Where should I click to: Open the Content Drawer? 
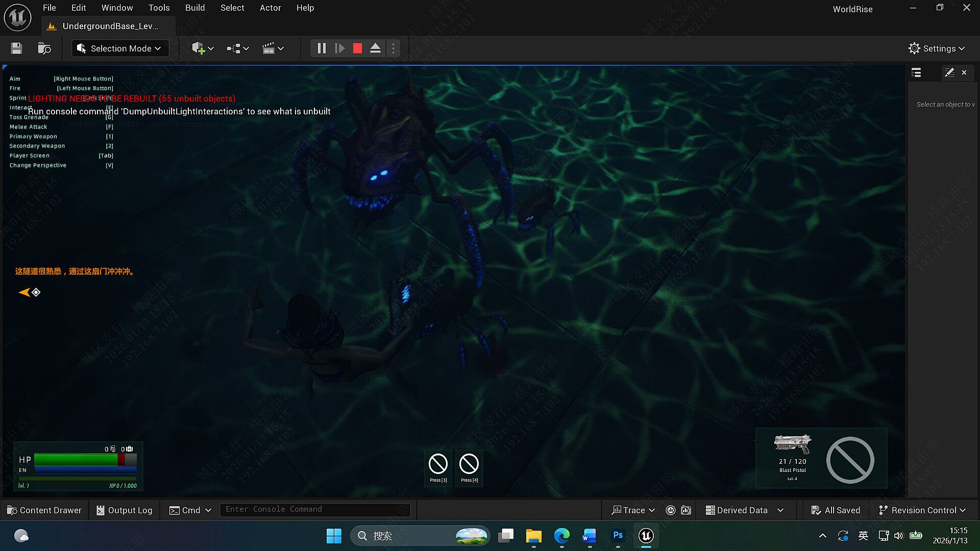click(44, 510)
